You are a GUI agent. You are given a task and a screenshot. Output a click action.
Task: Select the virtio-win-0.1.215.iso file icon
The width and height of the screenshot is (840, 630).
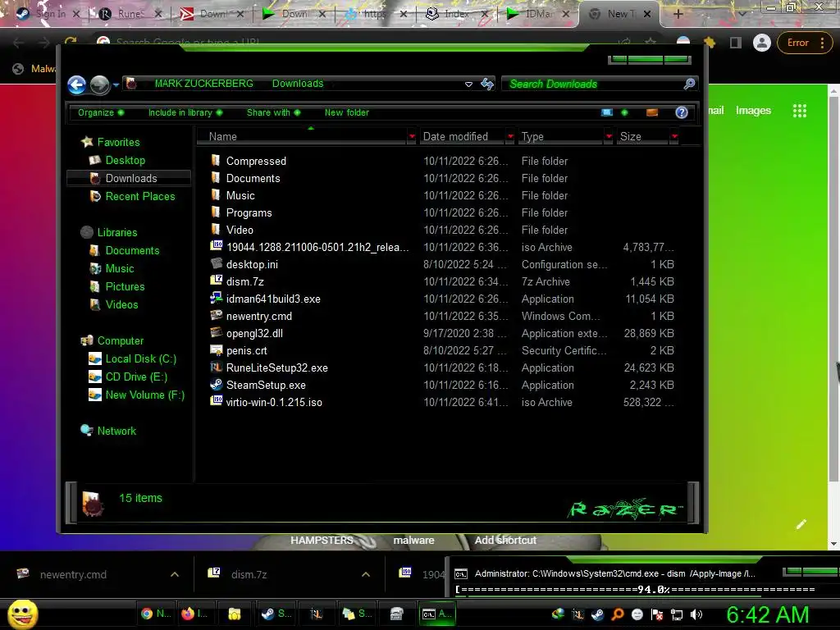click(216, 402)
